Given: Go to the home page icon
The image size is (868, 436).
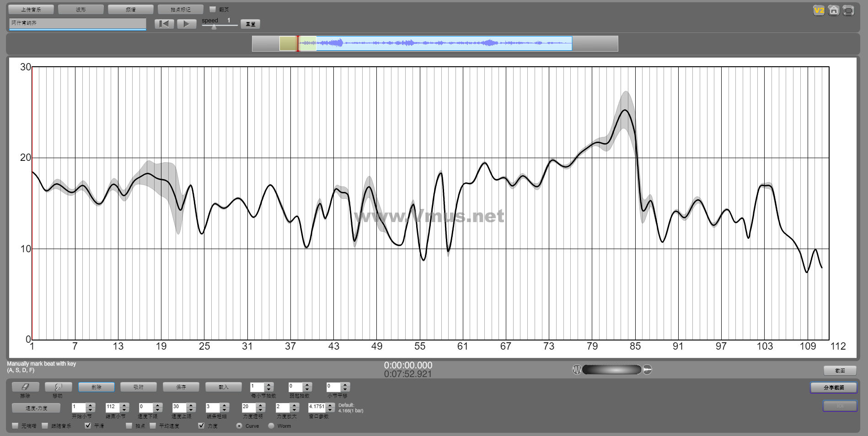Looking at the screenshot, I should [834, 11].
